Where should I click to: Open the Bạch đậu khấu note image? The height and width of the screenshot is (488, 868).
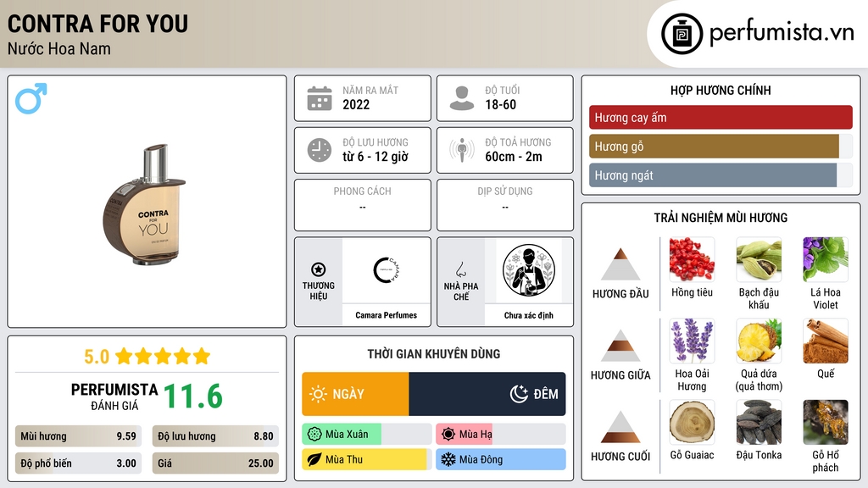pyautogui.click(x=759, y=259)
